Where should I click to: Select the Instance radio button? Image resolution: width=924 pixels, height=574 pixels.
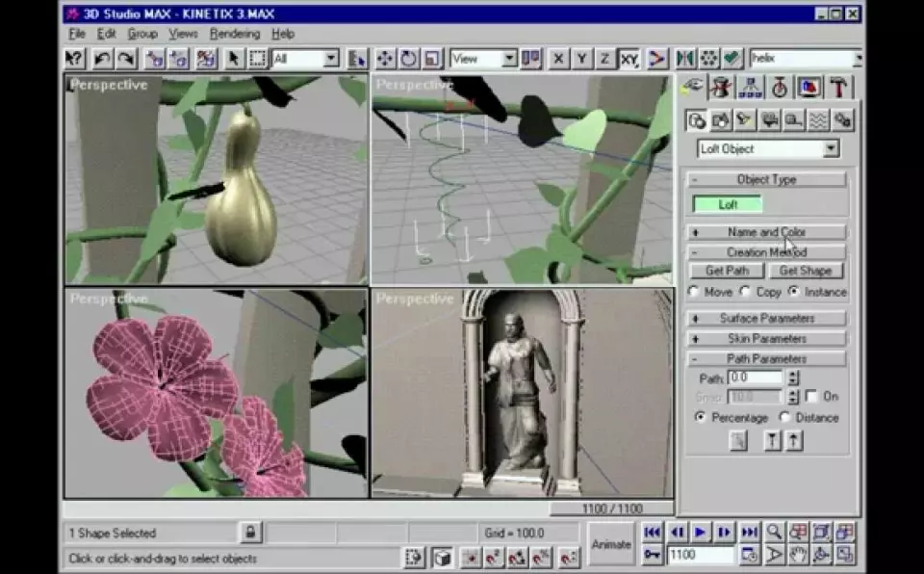point(794,292)
